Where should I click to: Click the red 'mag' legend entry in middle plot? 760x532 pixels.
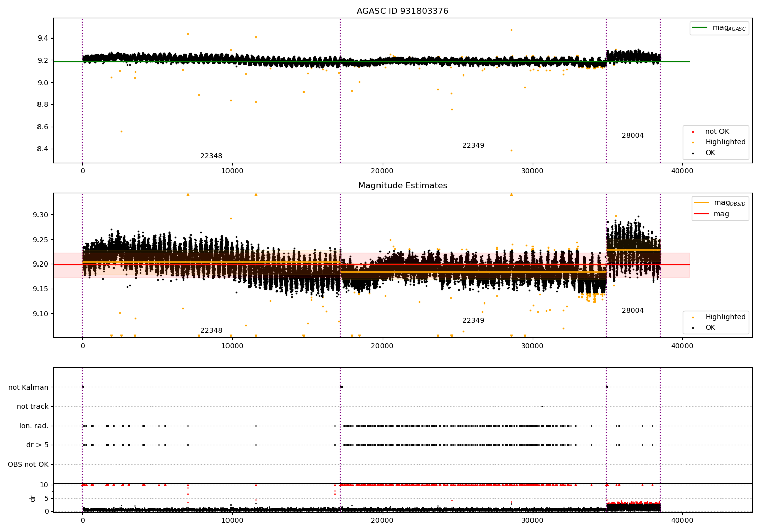pyautogui.click(x=712, y=214)
